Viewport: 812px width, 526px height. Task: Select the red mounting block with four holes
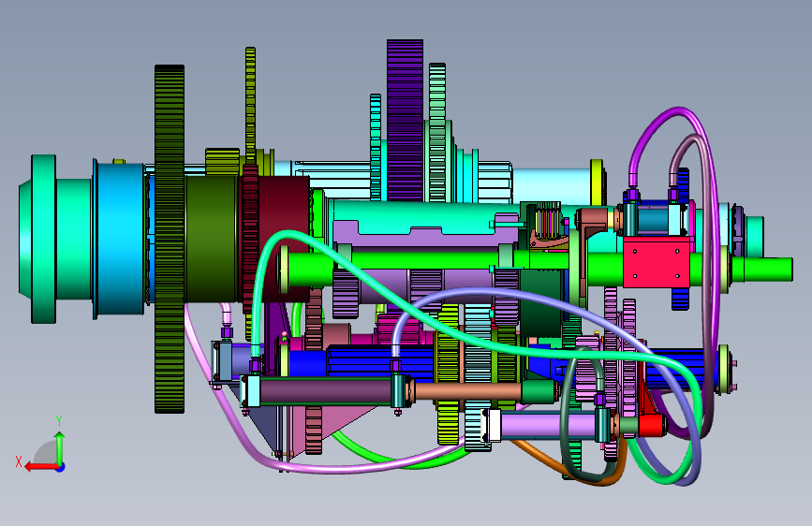(x=657, y=261)
